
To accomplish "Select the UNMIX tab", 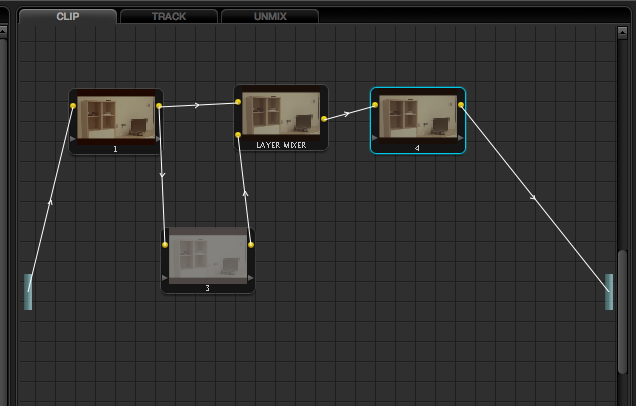I will pyautogui.click(x=270, y=16).
